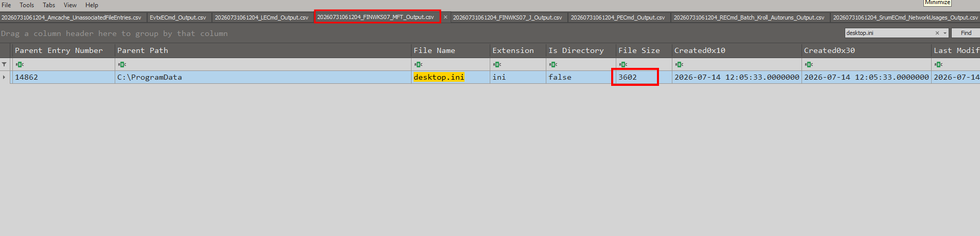Open filter operator icon for Parent Path
Viewport: 980px width, 236px height.
122,64
